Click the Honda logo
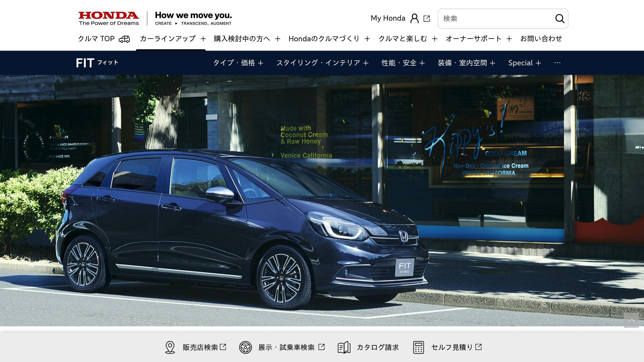644x362 pixels. coord(108,17)
